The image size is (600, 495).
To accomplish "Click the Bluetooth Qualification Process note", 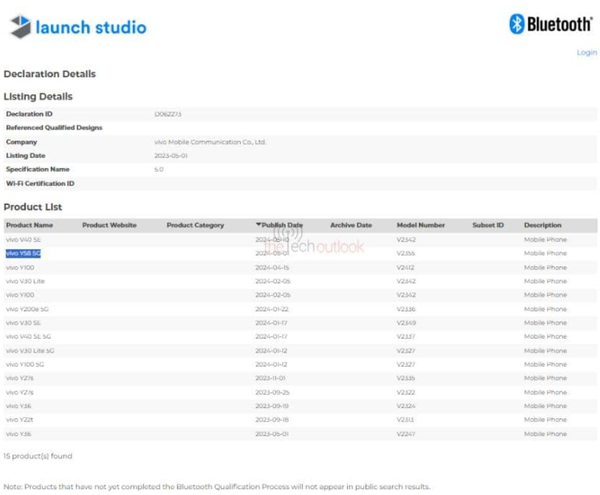I will click(217, 487).
